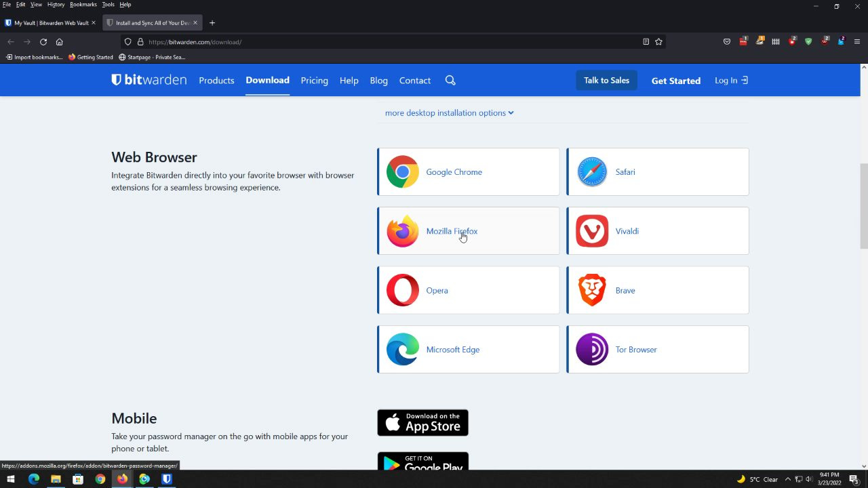Open the Tools menu
This screenshot has width=868, height=488.
[108, 5]
